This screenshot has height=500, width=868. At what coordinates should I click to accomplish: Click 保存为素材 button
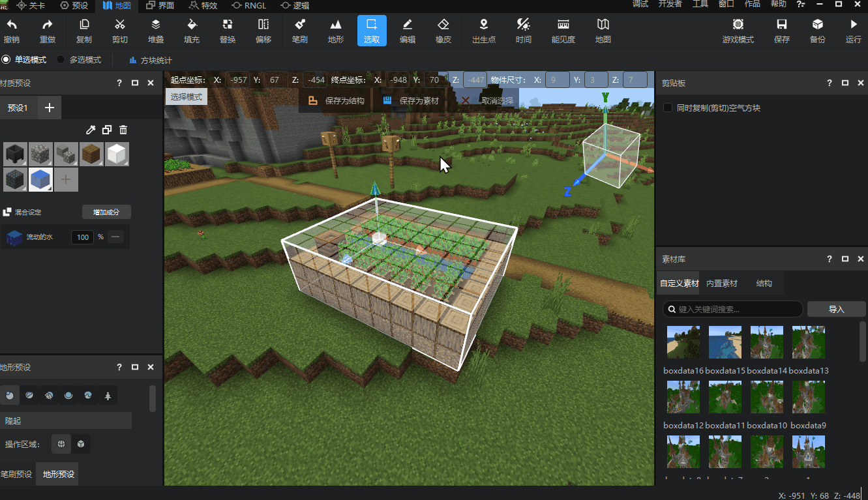click(x=411, y=101)
